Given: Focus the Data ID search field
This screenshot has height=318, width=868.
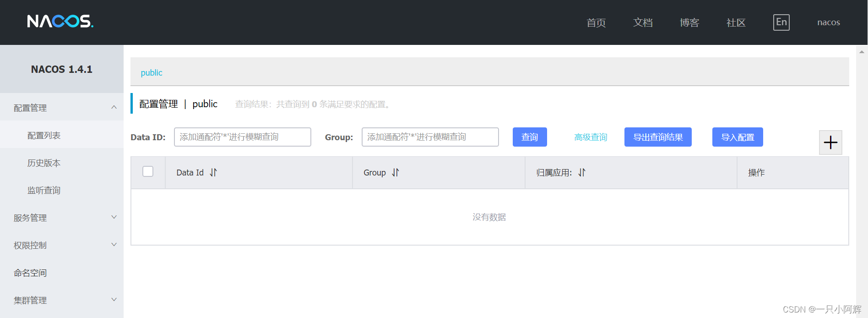Looking at the screenshot, I should (x=243, y=137).
